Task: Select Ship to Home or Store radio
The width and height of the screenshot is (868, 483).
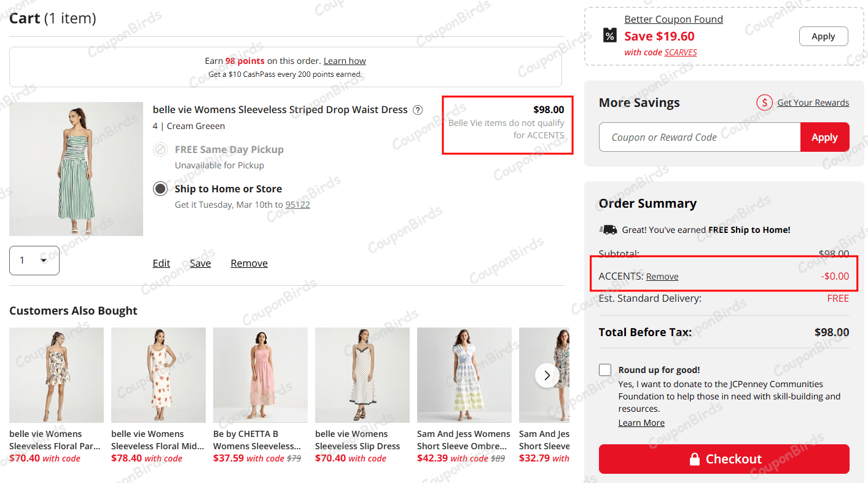Action: pos(160,189)
